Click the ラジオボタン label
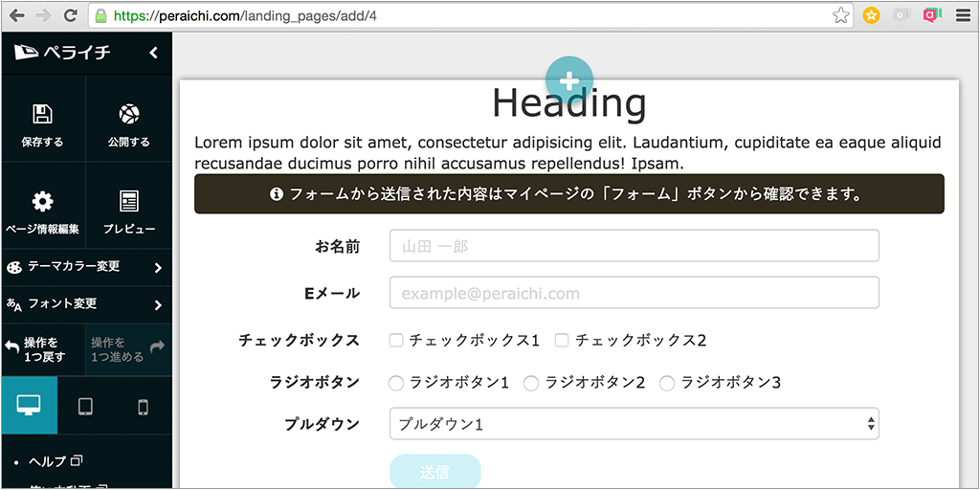980x490 pixels. [x=315, y=383]
